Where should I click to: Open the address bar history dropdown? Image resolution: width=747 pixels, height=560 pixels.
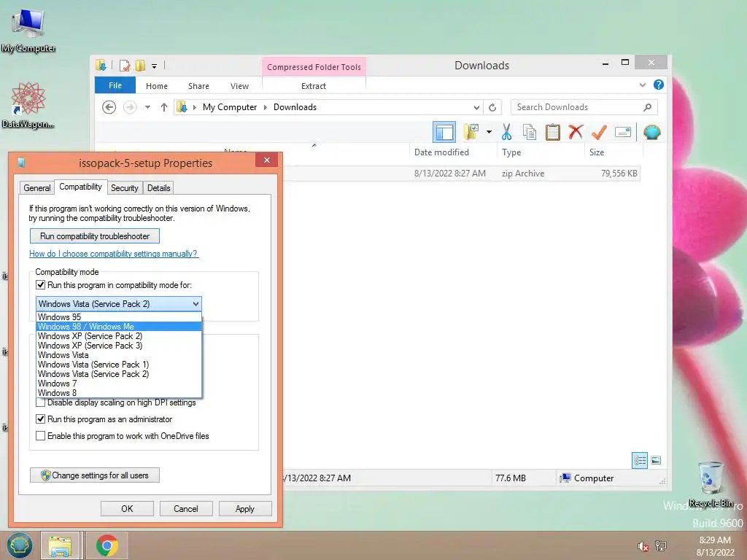pyautogui.click(x=476, y=107)
